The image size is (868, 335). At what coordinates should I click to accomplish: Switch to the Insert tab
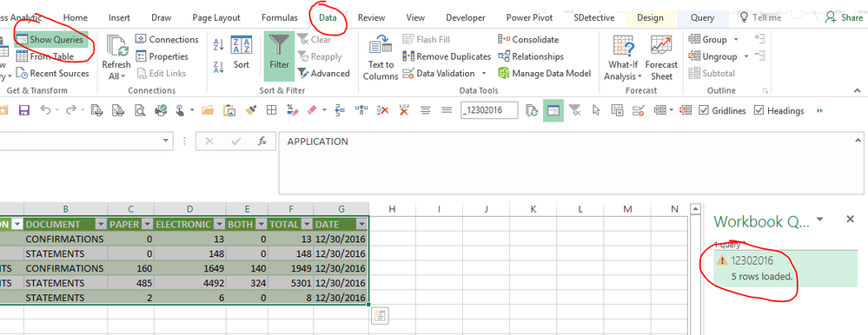click(120, 17)
